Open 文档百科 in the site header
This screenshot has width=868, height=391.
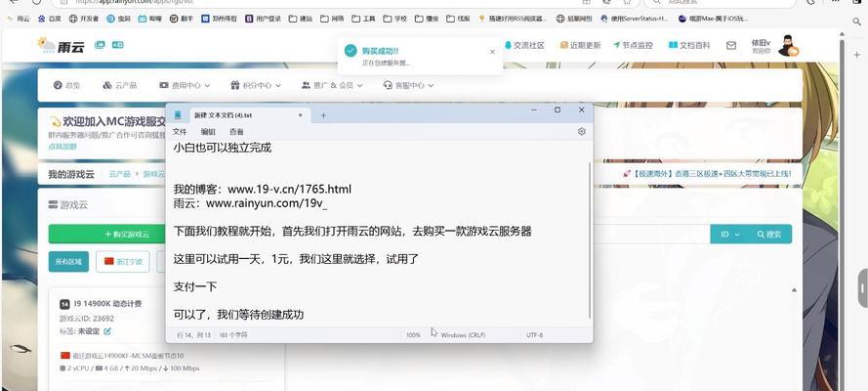tap(689, 45)
